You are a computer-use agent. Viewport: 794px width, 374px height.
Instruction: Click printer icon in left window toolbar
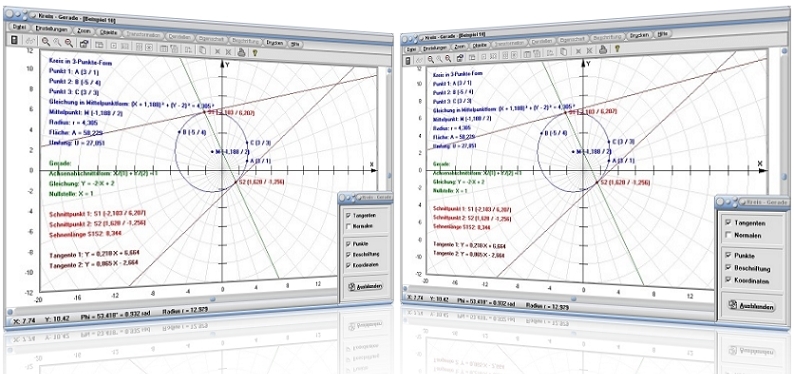click(242, 52)
